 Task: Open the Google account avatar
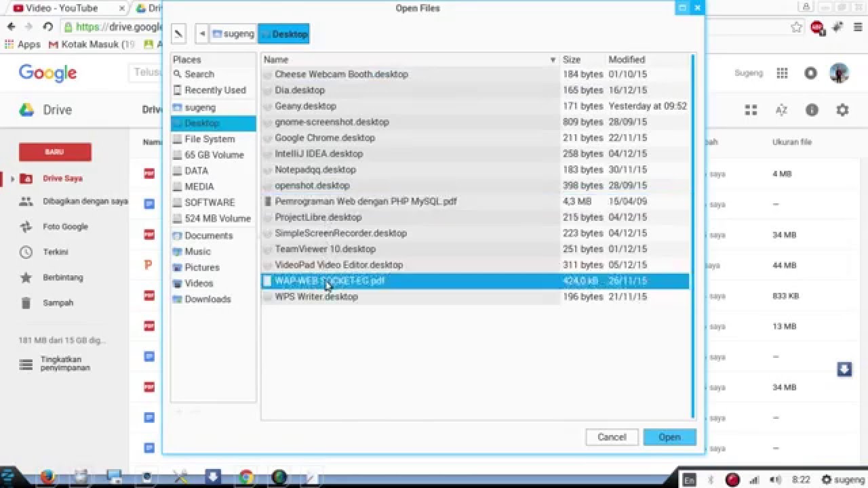click(x=840, y=73)
